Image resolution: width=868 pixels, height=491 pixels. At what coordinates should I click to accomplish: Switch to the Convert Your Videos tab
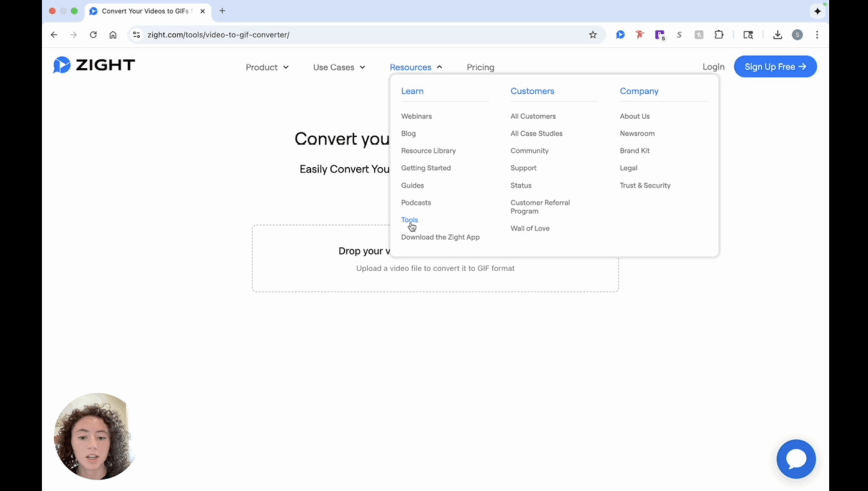146,11
